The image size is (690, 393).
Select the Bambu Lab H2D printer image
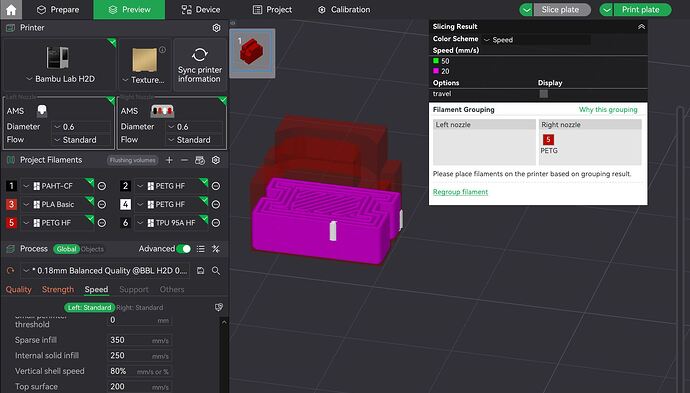click(58, 57)
